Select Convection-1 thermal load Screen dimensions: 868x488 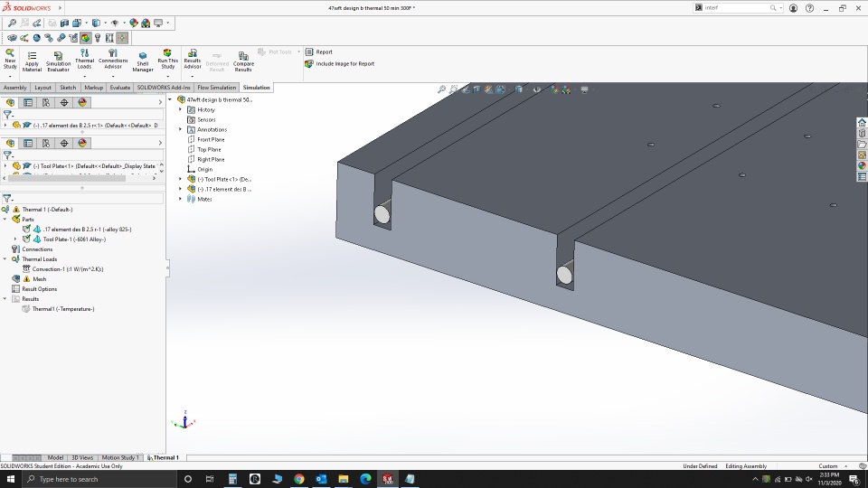pos(62,269)
